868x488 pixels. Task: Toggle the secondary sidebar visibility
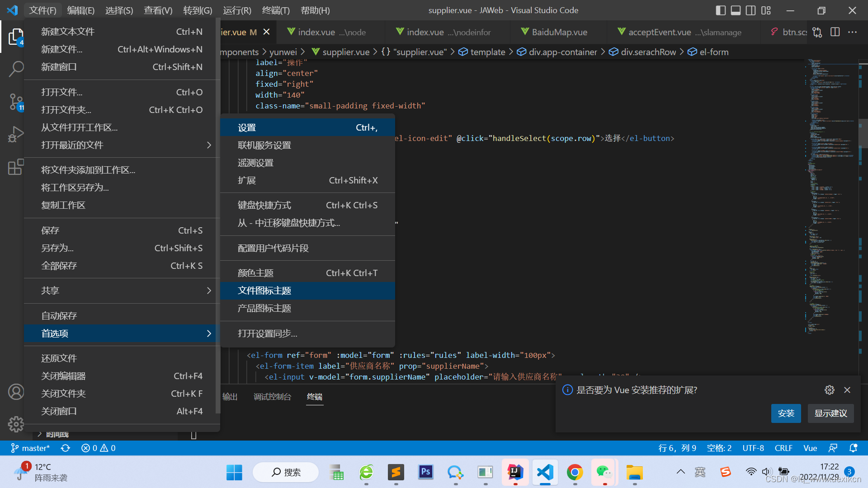(750, 10)
